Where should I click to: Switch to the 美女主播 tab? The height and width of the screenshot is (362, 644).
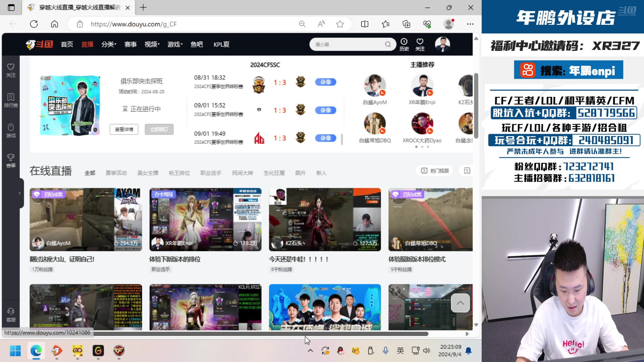[148, 173]
